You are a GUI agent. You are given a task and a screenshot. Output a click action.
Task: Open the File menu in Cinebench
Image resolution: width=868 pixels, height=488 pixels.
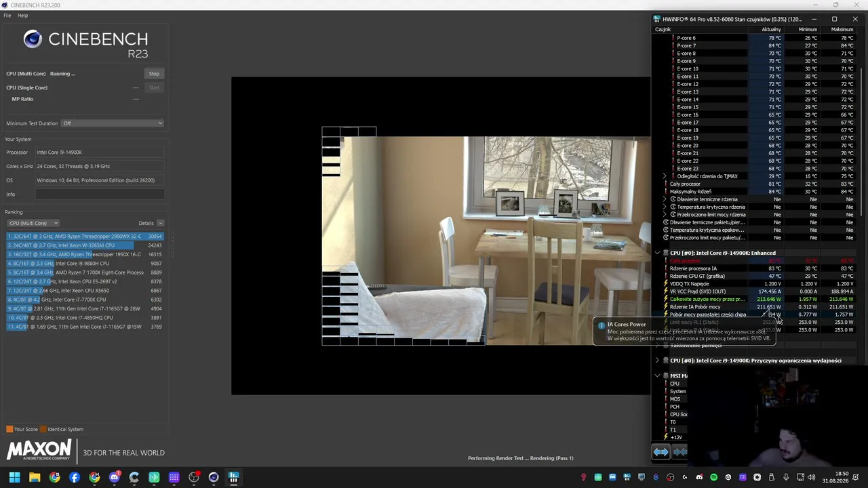7,15
